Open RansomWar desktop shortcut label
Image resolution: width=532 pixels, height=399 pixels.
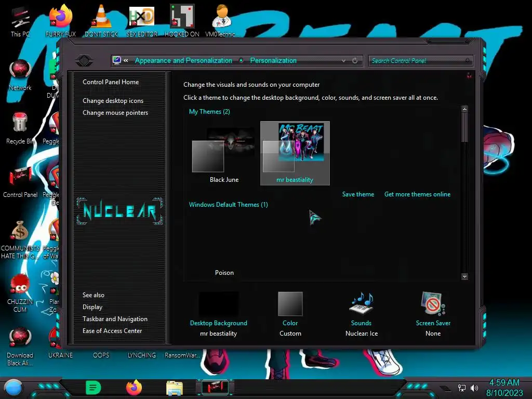pyautogui.click(x=182, y=355)
